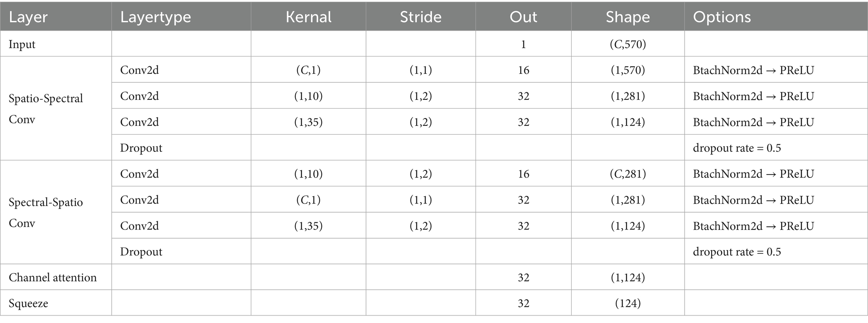Select the Options column header
This screenshot has height=323, width=868.
(722, 17)
